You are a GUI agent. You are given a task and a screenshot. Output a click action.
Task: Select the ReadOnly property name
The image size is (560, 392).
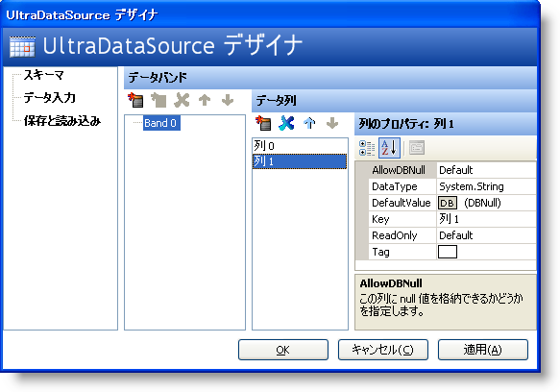click(x=394, y=235)
